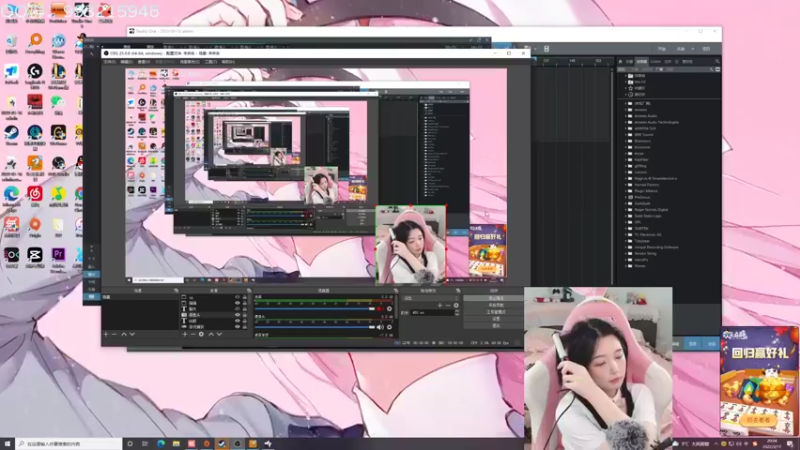Toggle eye visibility of highlighted source row
800x450 pixels.
[x=237, y=315]
